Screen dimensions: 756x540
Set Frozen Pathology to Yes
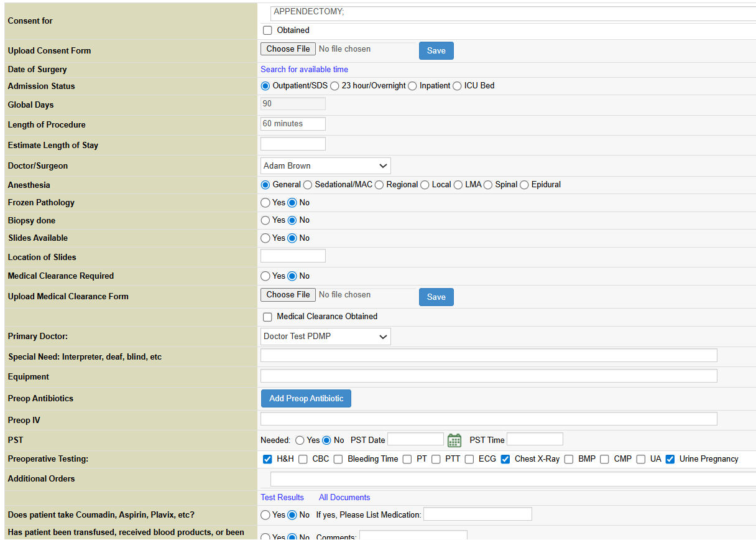265,203
